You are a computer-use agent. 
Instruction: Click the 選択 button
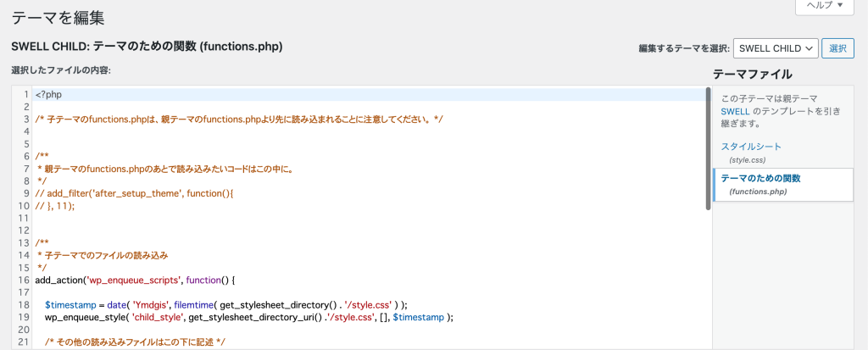click(x=837, y=48)
